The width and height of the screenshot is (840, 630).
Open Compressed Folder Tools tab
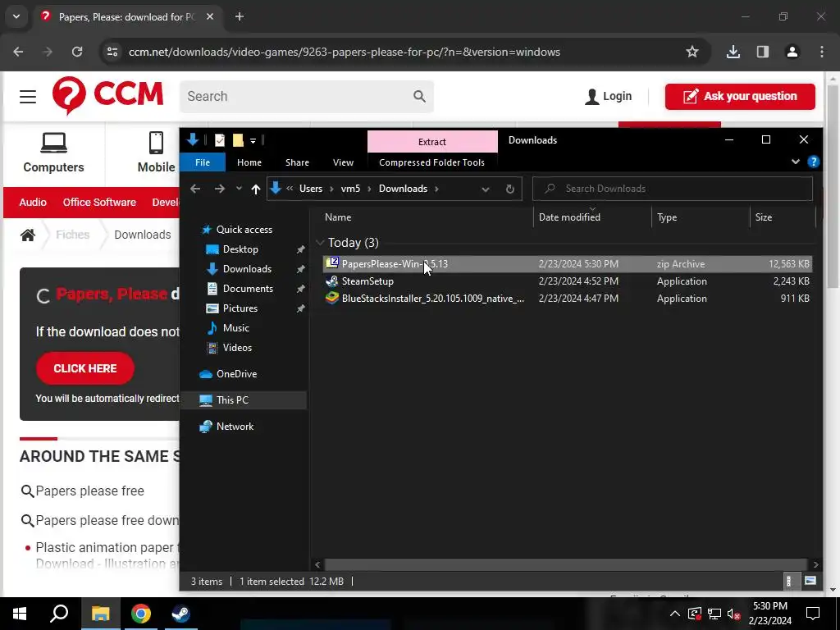point(431,162)
